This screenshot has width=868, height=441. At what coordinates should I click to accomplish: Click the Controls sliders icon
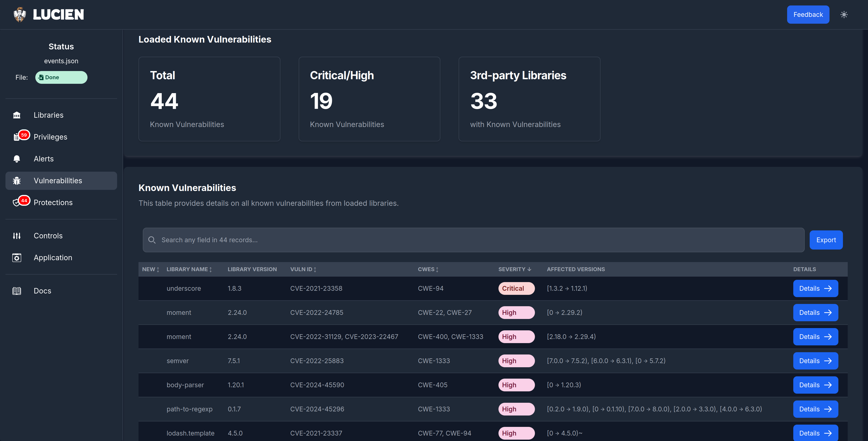16,236
